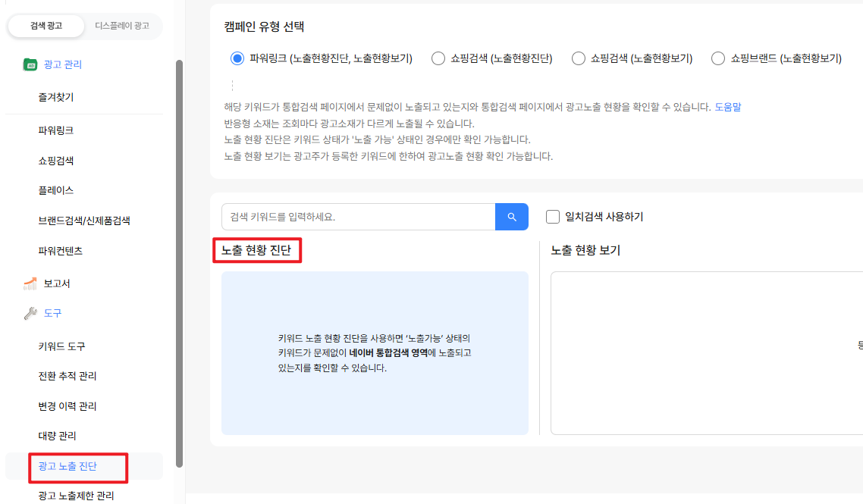This screenshot has height=504, width=863.
Task: Switch to the 검색 광고 tab
Action: coord(46,26)
